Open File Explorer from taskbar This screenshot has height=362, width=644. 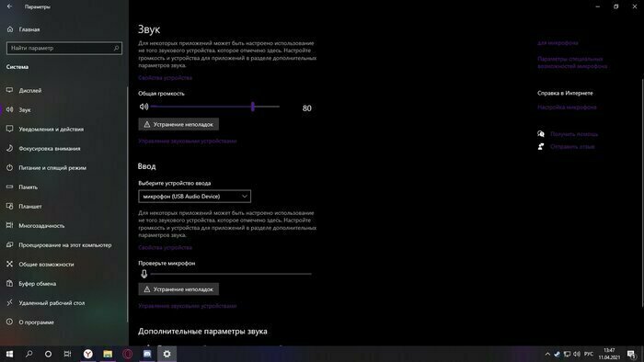point(108,354)
